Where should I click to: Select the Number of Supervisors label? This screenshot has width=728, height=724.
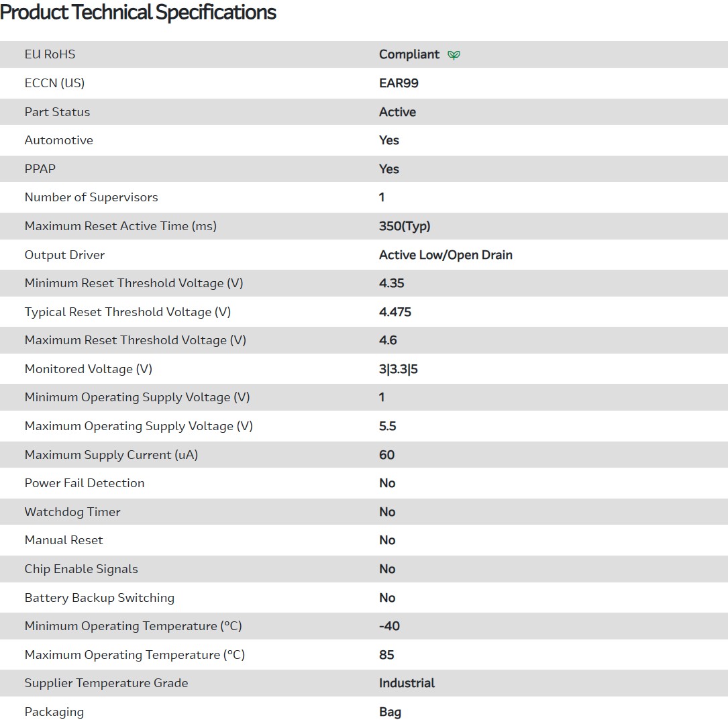91,197
